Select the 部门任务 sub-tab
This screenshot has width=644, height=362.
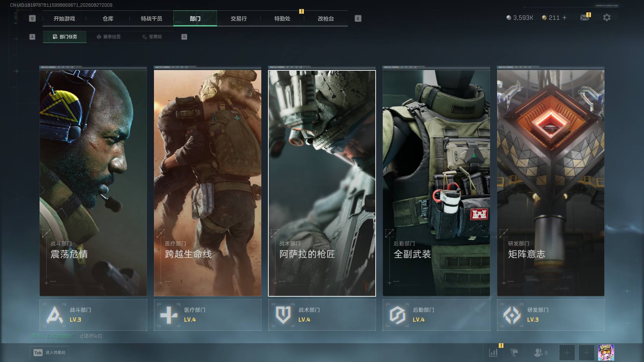point(65,37)
